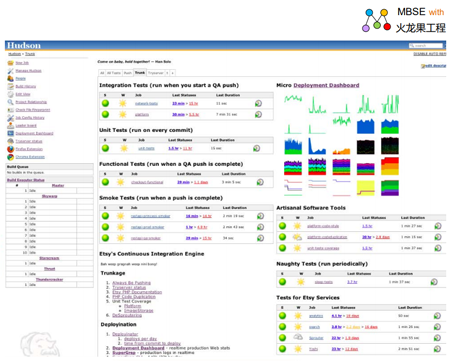Open Manage Hudson via its tools icon
The height and width of the screenshot is (361, 450).
(10, 71)
